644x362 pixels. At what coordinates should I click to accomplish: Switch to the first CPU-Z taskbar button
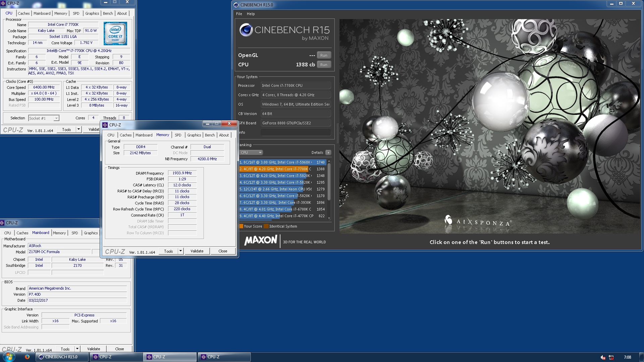coord(116,357)
